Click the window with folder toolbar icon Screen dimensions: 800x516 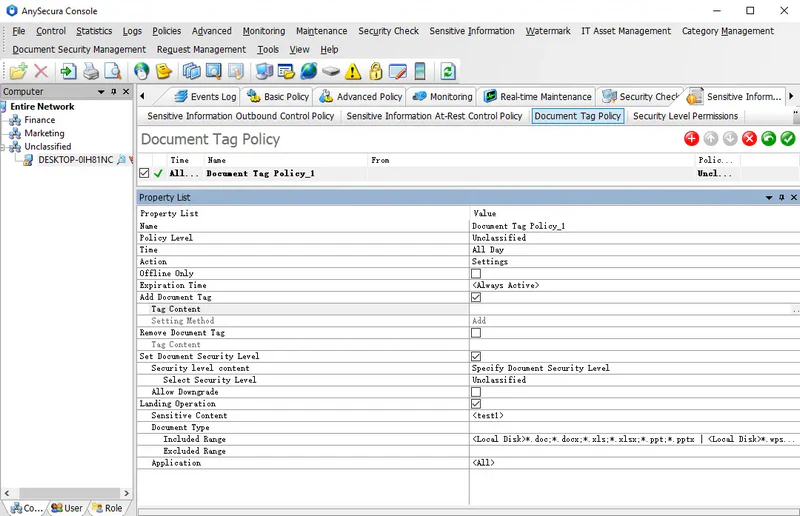pyautogui.click(x=286, y=71)
